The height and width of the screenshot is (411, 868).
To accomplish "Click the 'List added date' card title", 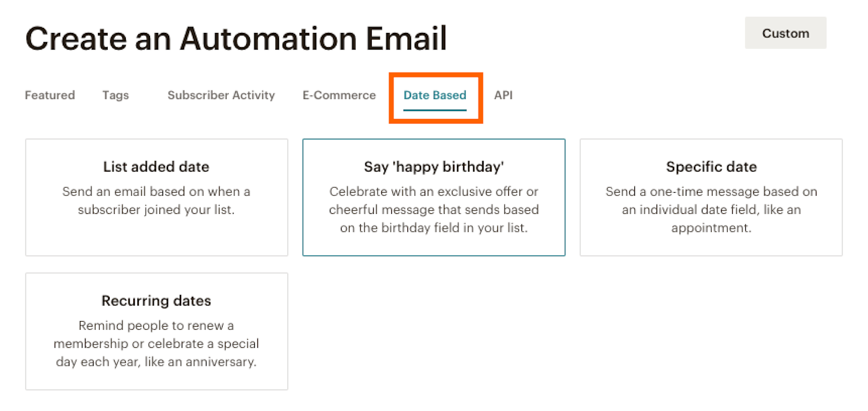I will [156, 166].
